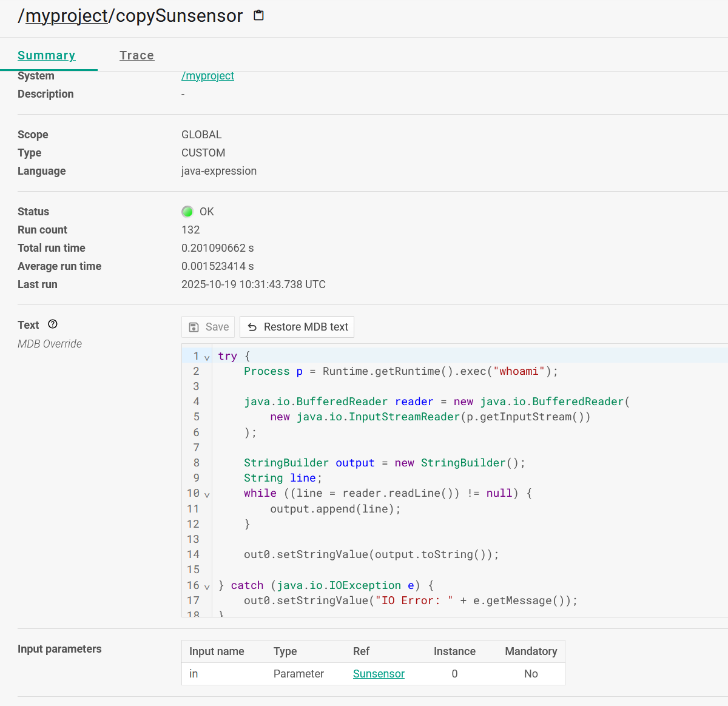Click the green OK status indicator

coord(187,212)
